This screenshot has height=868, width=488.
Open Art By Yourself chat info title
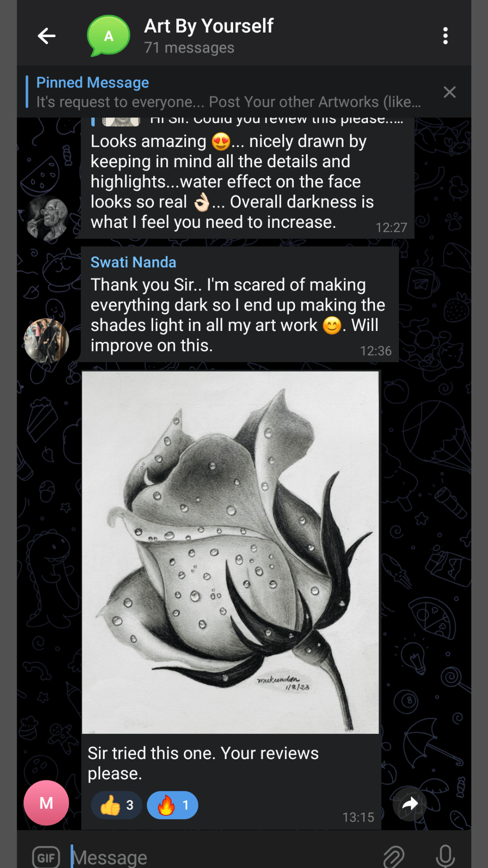[x=209, y=26]
